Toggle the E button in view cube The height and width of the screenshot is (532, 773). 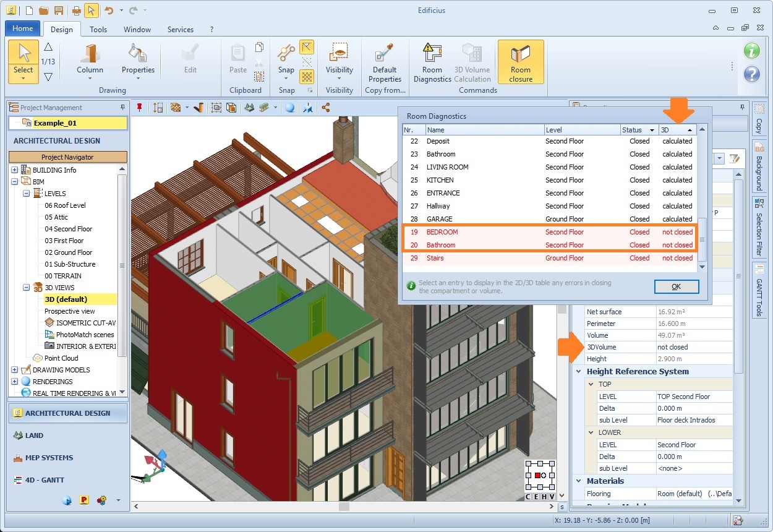[537, 496]
